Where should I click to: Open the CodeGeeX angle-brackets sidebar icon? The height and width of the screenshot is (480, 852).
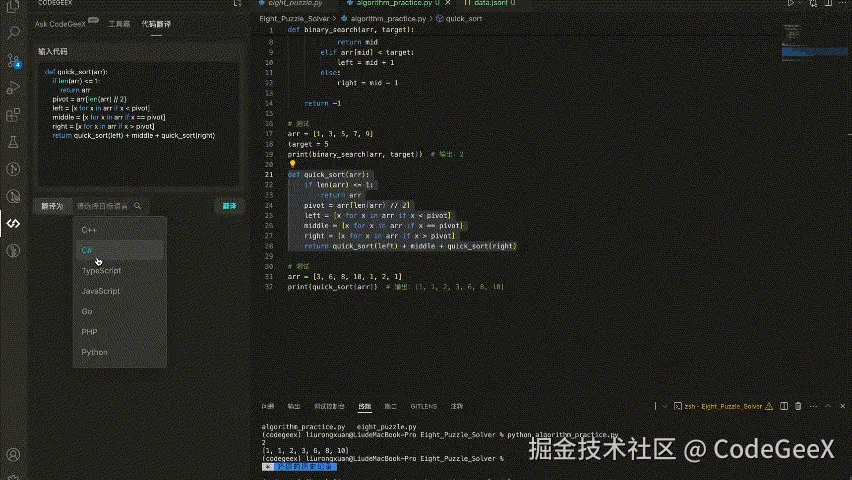[13, 223]
